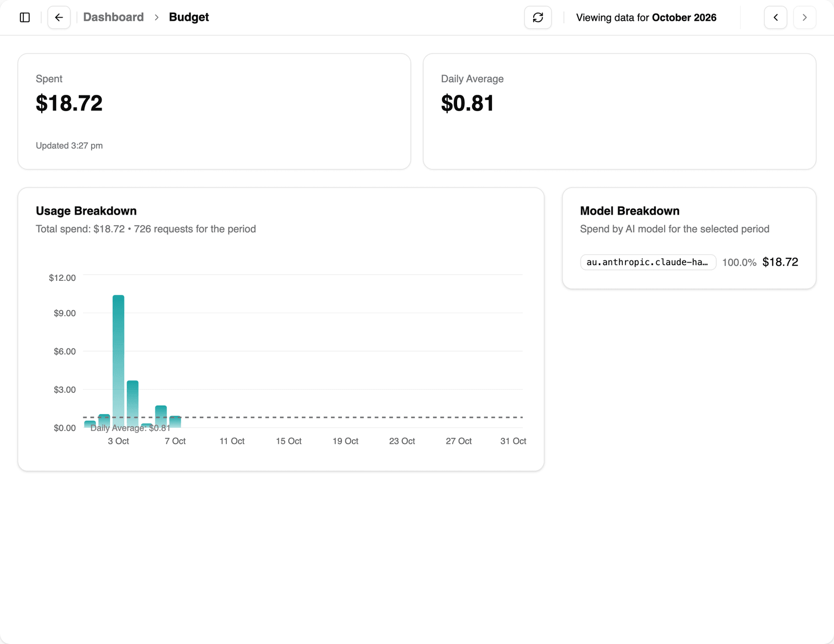Click the 3 Oct axis label
Viewport: 834px width, 644px height.
click(x=118, y=441)
